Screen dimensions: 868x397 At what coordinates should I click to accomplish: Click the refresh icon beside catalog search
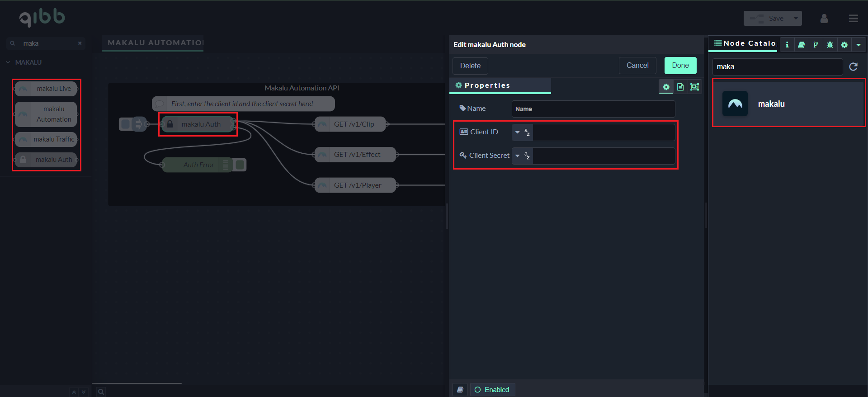[x=853, y=67]
